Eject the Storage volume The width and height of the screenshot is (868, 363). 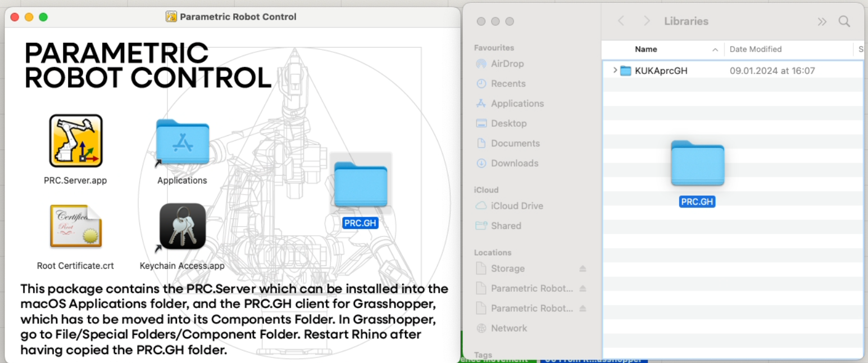583,269
